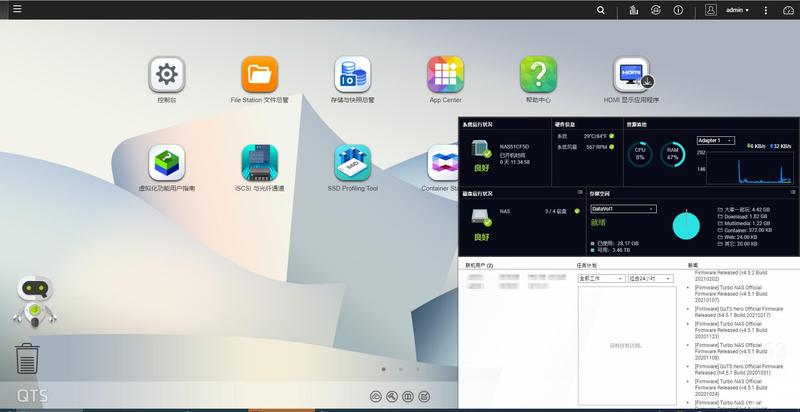The height and width of the screenshot is (412, 800).
Task: Open the event notifications info icon
Action: point(678,10)
